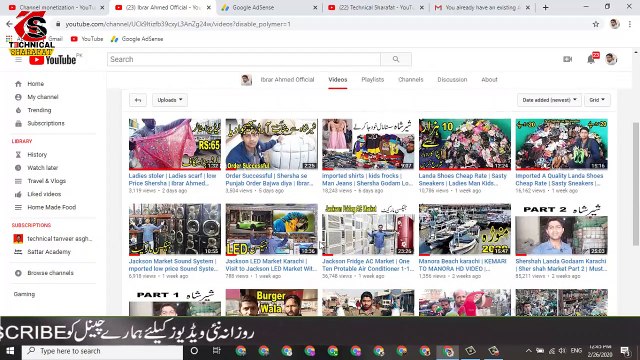This screenshot has width=640, height=360.
Task: Click the clock date in taskbar
Action: 600,351
